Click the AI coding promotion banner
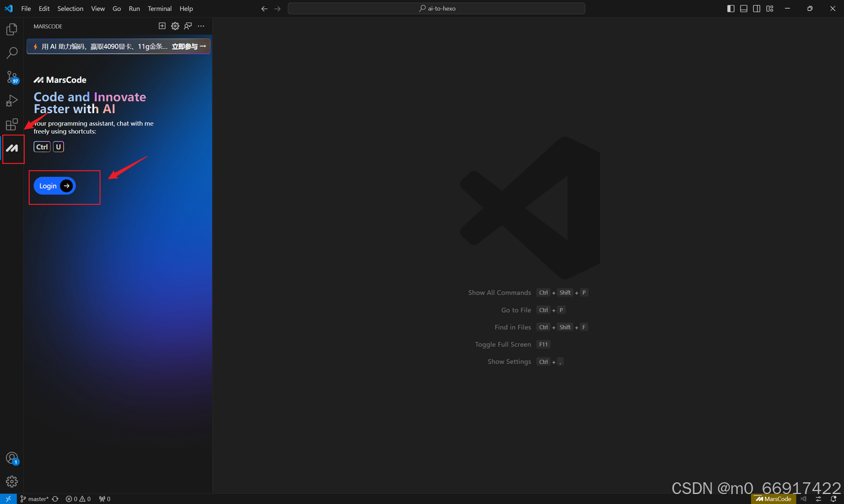844x504 pixels. (118, 46)
